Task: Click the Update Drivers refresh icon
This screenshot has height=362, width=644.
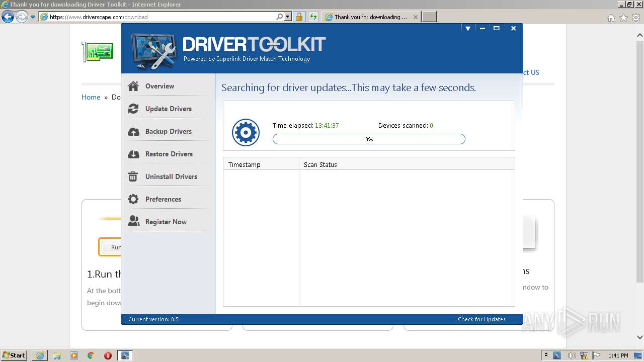Action: click(x=133, y=109)
